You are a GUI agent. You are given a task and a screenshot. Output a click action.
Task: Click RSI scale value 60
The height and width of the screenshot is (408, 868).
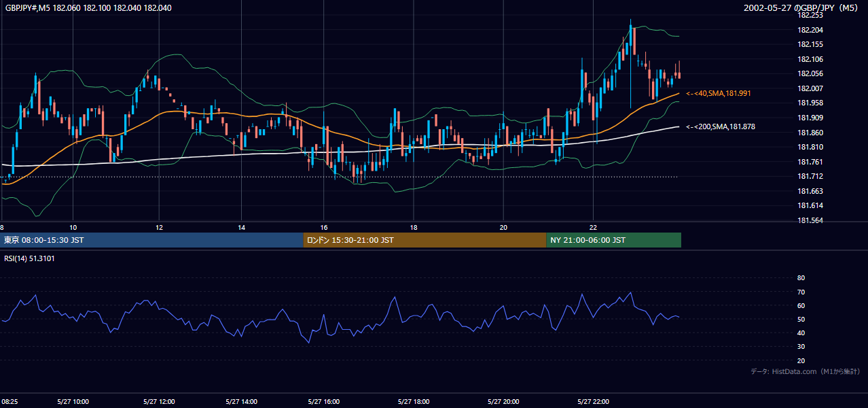pos(801,305)
